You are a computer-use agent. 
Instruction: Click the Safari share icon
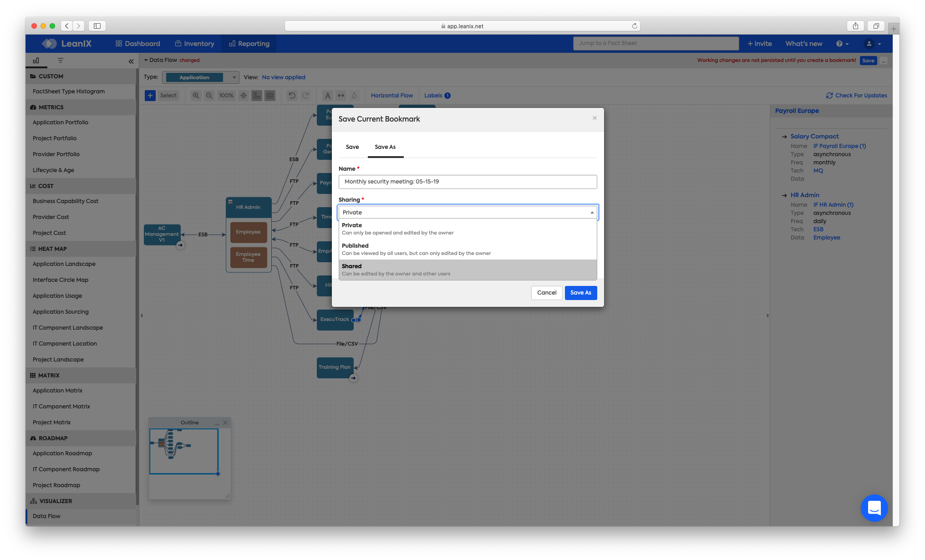tap(855, 26)
